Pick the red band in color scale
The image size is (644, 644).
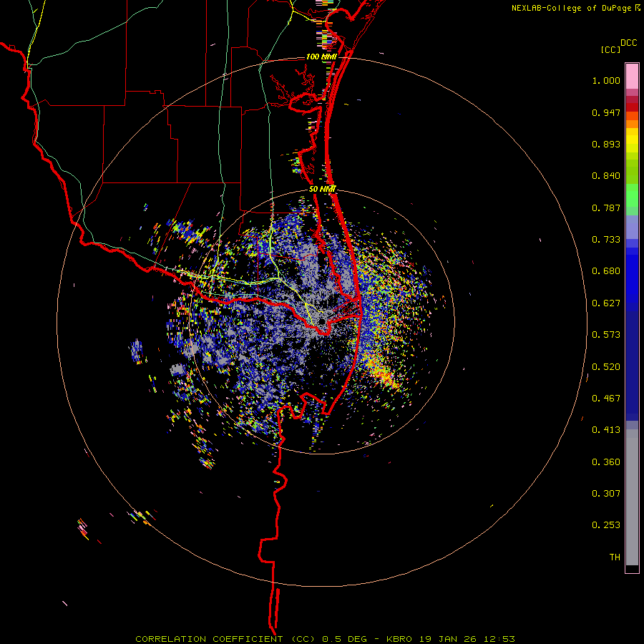pyautogui.click(x=632, y=107)
